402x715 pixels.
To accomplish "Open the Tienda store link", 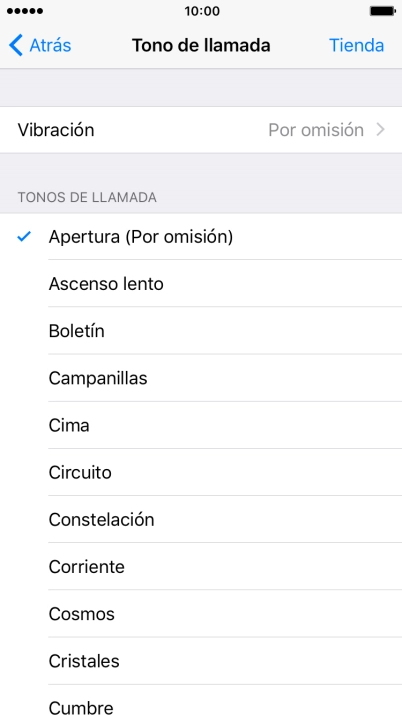I will pyautogui.click(x=356, y=46).
